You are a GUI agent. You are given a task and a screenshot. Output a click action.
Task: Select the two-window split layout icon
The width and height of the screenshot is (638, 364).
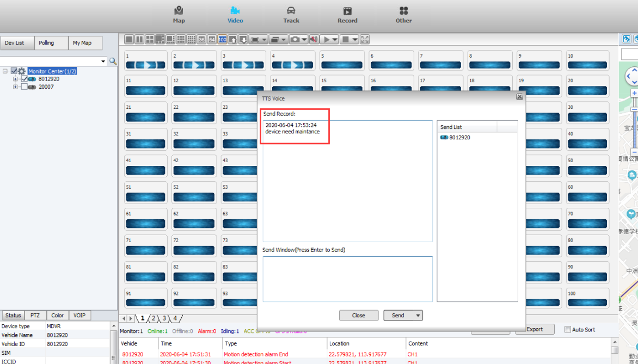(x=139, y=40)
